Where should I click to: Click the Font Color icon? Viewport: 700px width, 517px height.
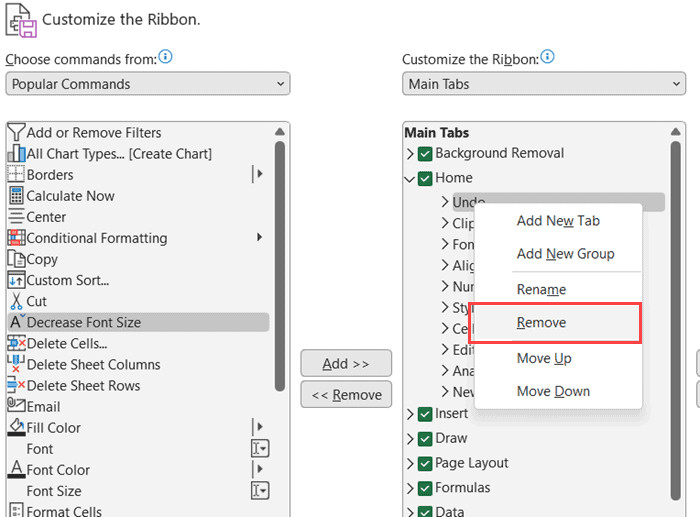(x=15, y=469)
